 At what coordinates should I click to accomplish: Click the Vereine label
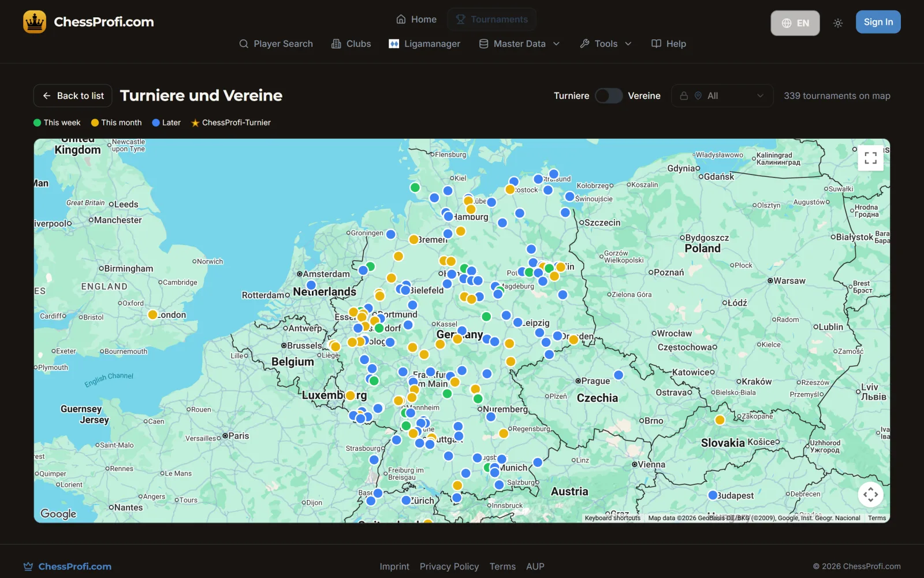(x=644, y=96)
